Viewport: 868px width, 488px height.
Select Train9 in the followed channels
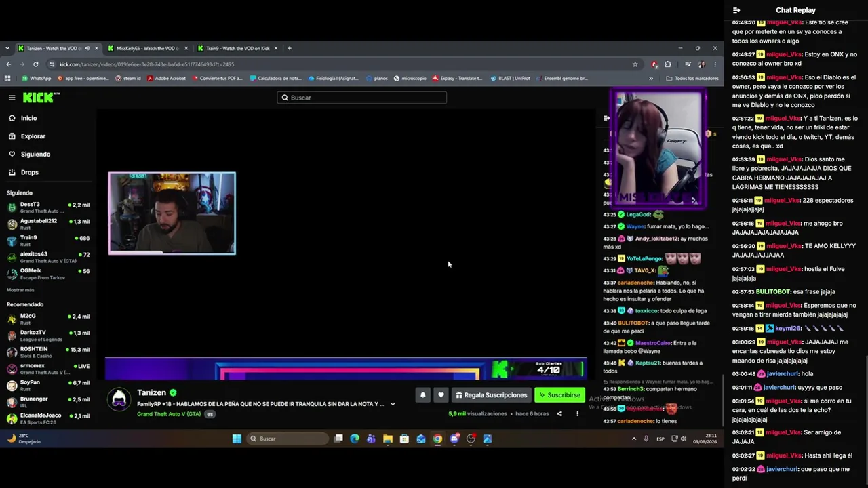[47, 241]
